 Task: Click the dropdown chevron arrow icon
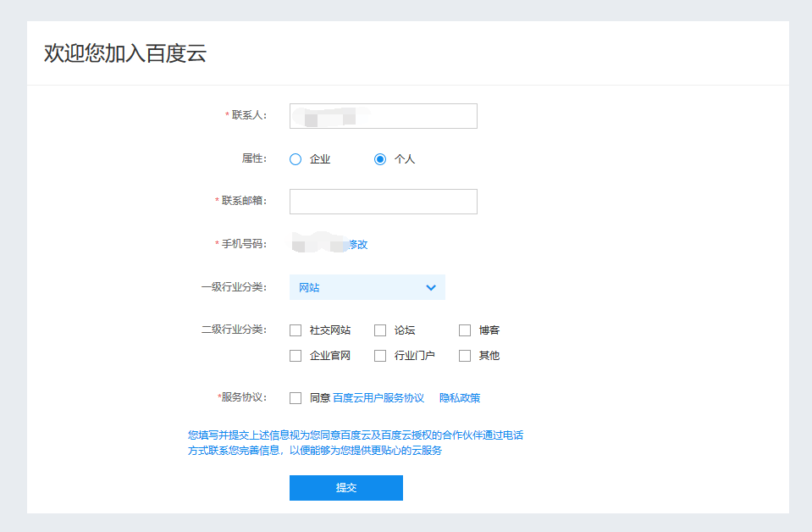coord(431,287)
